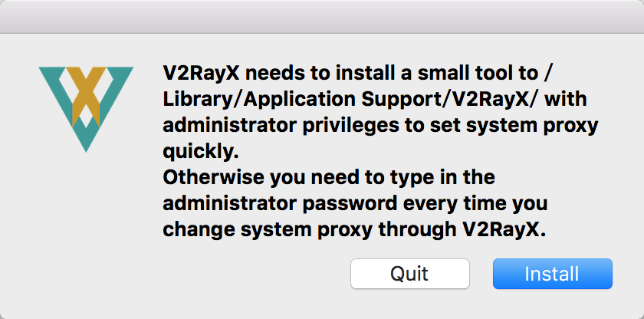This screenshot has width=644, height=319.
Task: Click the 'change system proxy through V2RayX.' line
Action: pyautogui.click(x=353, y=230)
